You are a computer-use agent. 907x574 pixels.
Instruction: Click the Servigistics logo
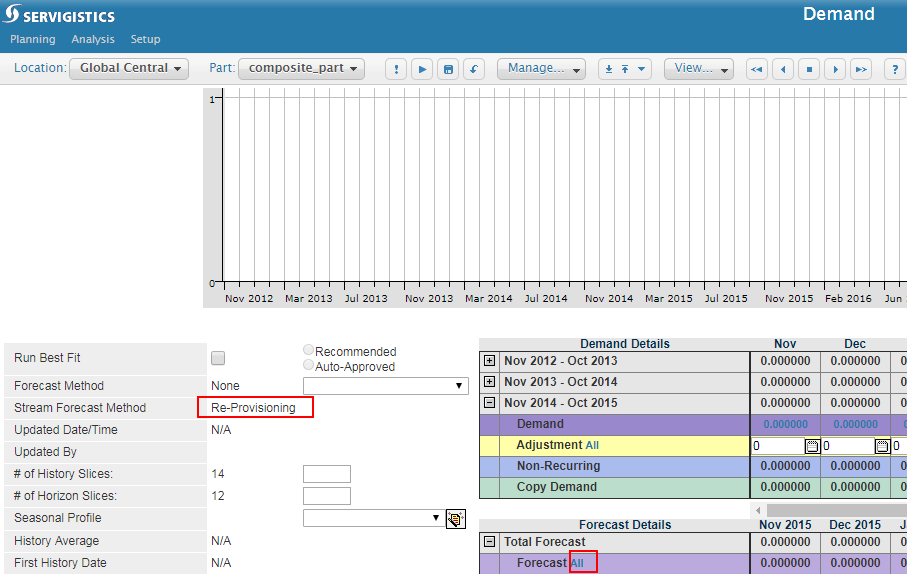click(59, 14)
